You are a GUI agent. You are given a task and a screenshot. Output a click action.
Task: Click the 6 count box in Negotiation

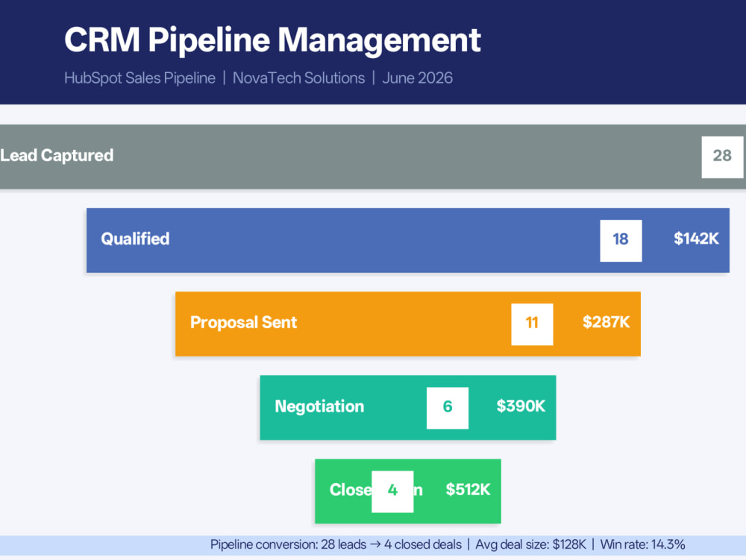[x=447, y=408]
